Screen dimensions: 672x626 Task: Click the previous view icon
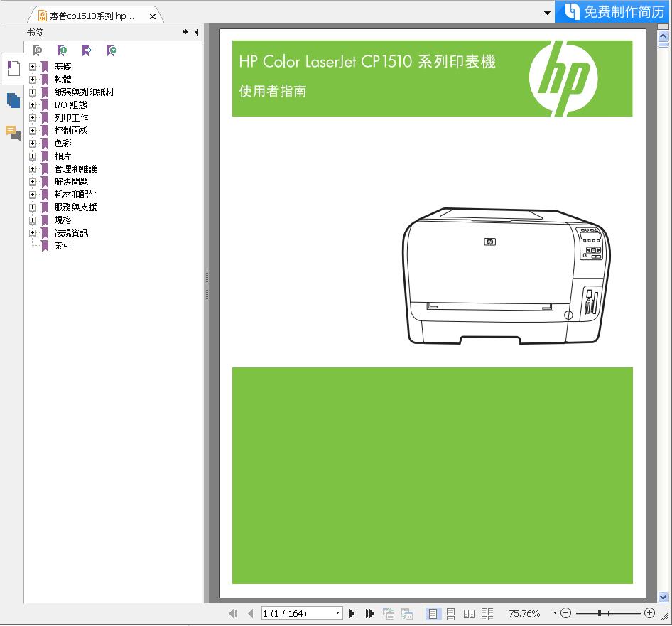pyautogui.click(x=389, y=614)
